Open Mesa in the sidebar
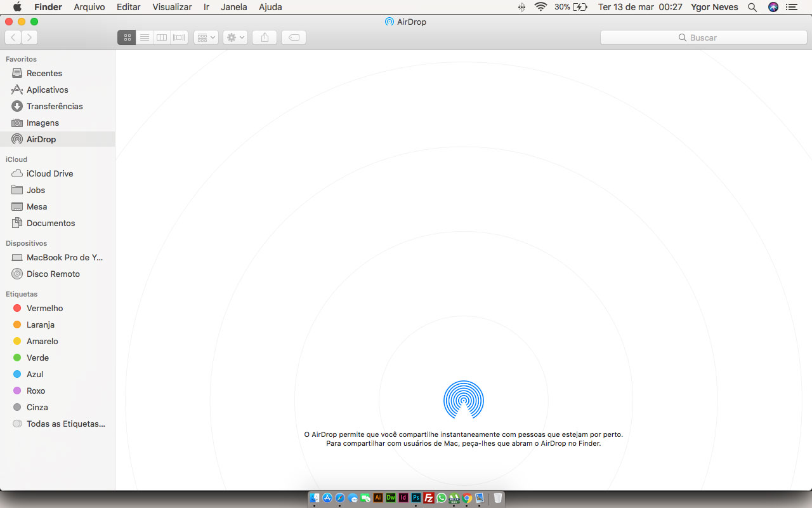812x508 pixels. click(x=57, y=206)
